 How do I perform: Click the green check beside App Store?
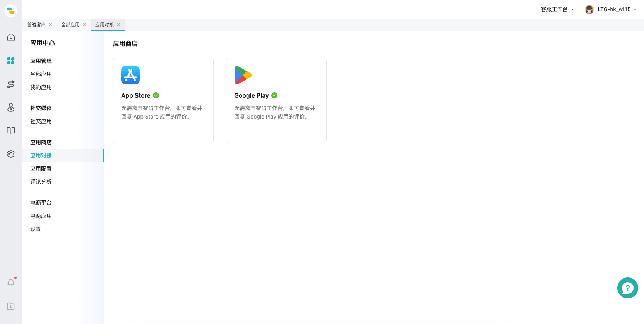[156, 95]
